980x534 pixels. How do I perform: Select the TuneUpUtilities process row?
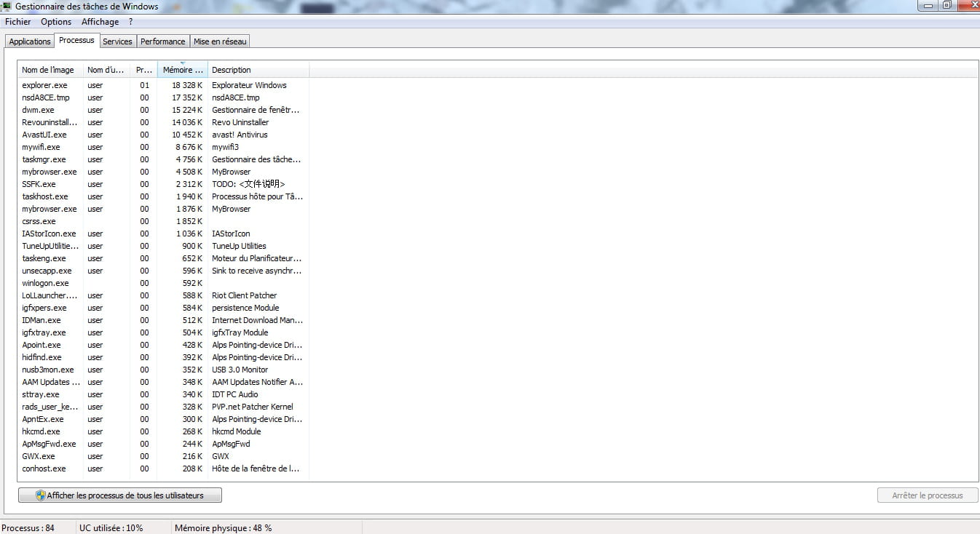coord(164,246)
